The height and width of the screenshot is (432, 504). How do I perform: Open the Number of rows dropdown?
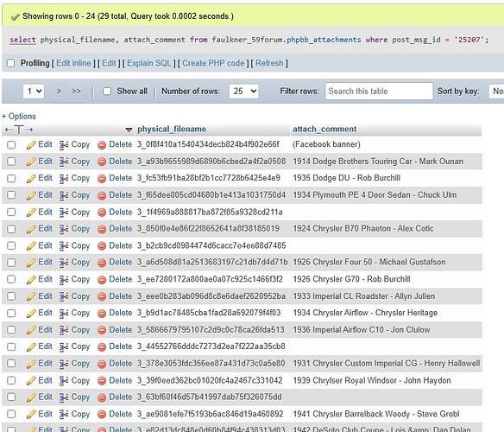pos(243,92)
